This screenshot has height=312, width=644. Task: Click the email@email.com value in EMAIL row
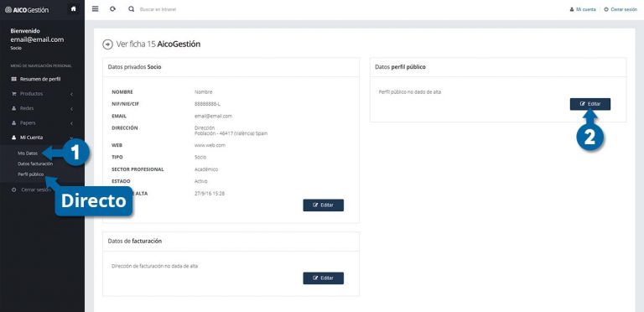pos(213,117)
